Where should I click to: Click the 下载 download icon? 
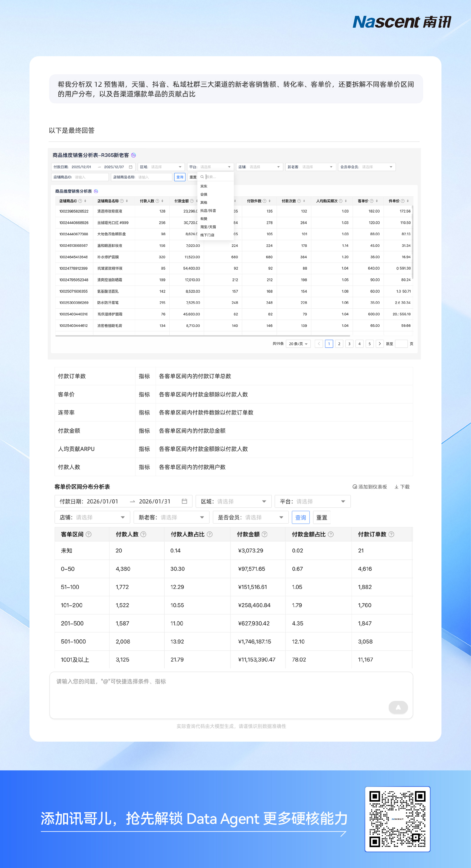click(x=397, y=487)
